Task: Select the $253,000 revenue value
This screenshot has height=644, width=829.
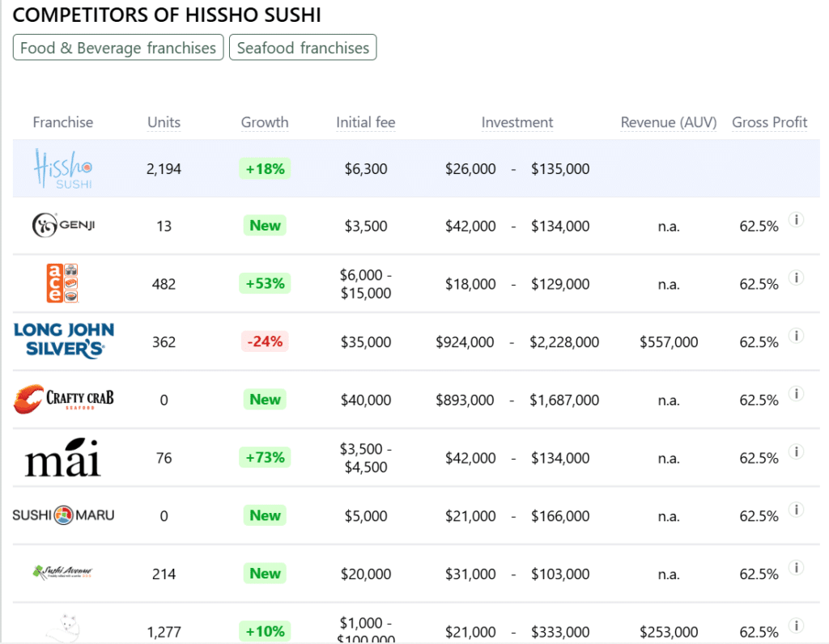Action: [x=669, y=632]
